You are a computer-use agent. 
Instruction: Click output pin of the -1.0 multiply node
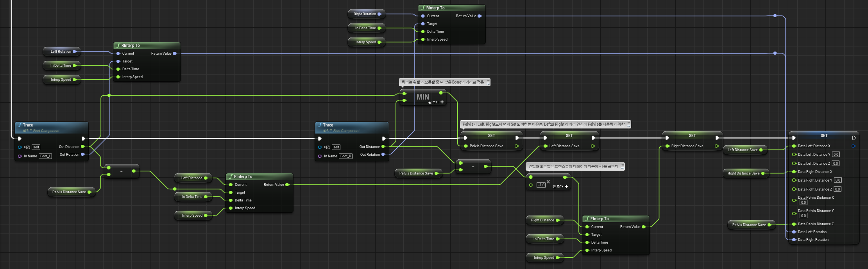point(565,177)
